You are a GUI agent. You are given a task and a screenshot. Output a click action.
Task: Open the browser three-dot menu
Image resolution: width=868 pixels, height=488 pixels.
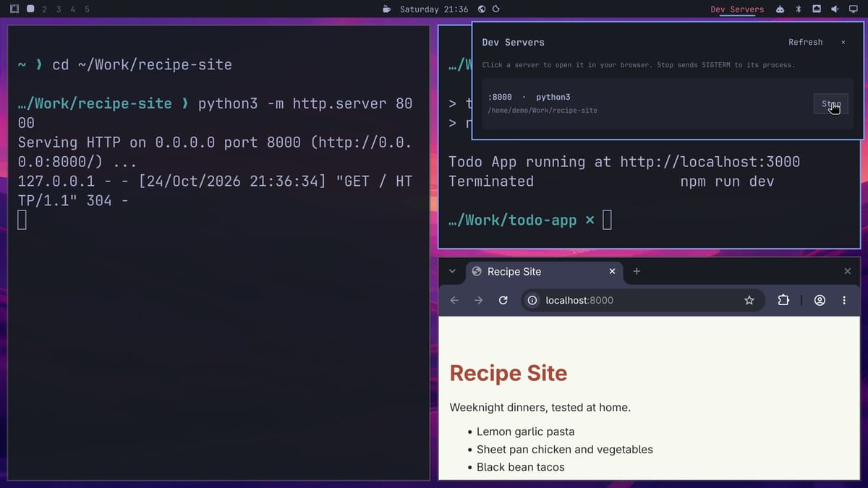(x=844, y=300)
